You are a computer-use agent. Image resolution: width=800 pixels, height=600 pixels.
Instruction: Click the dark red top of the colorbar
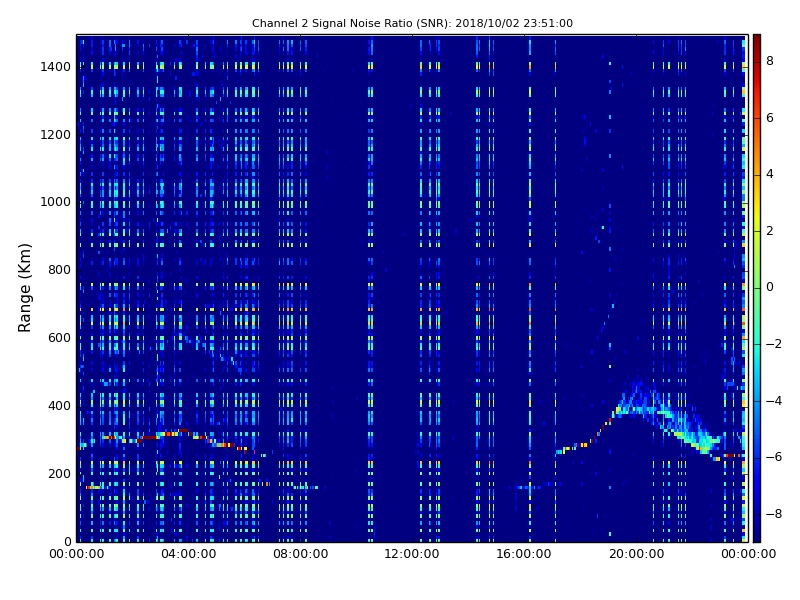(757, 41)
